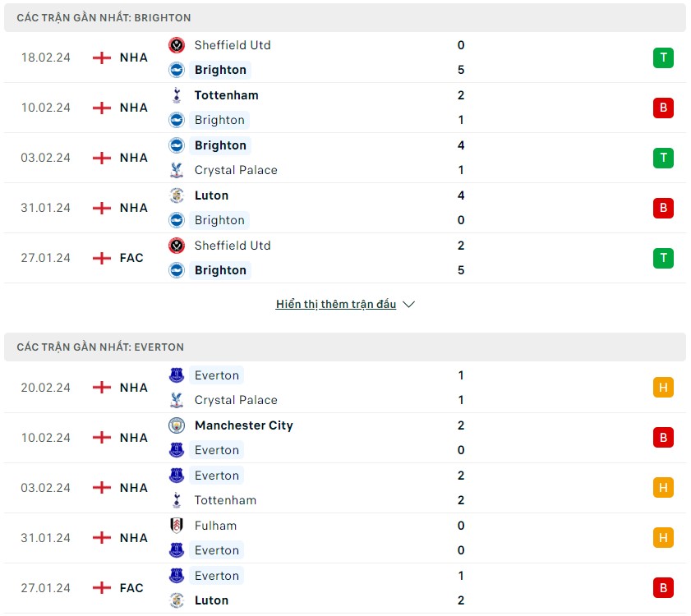Click the Luton crest in 31.01.24 match
Screen dimensions: 691x616
click(177, 195)
